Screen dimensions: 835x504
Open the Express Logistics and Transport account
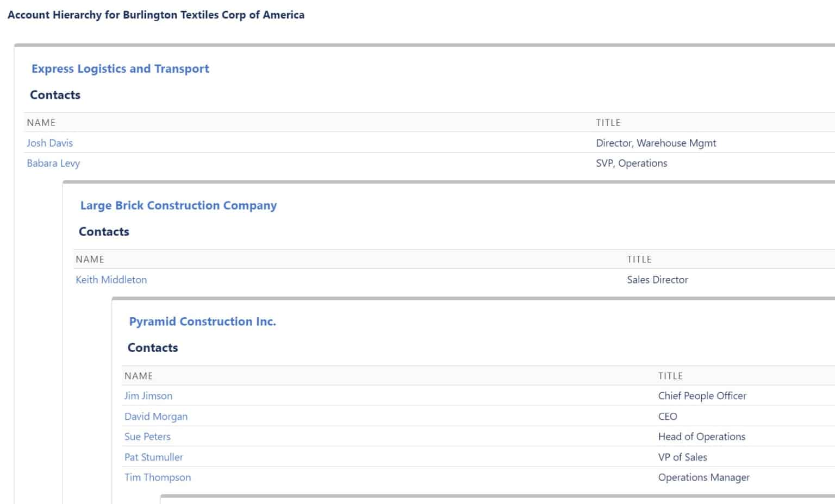click(120, 69)
